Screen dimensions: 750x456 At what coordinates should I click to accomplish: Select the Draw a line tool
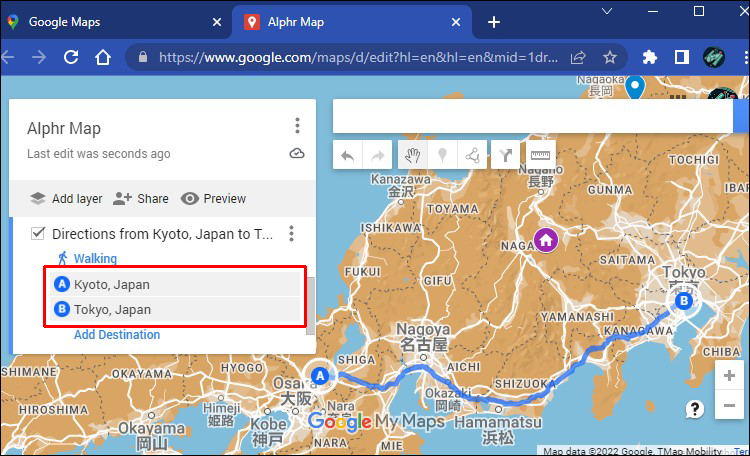pyautogui.click(x=473, y=155)
